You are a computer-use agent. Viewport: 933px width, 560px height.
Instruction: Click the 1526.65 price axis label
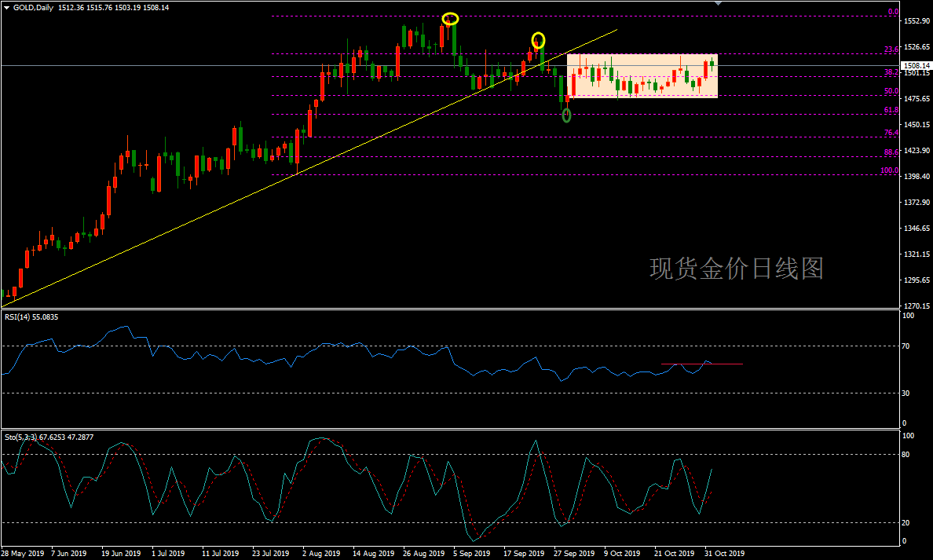(917, 46)
